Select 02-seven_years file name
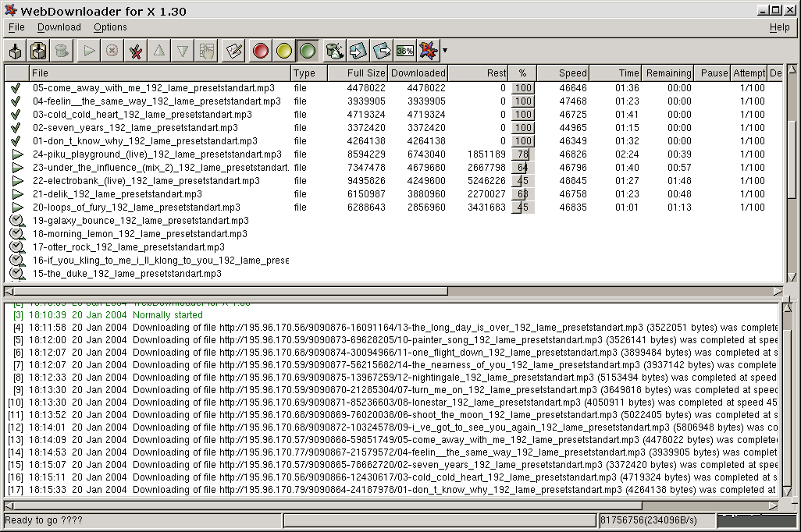The image size is (801, 532). 135,128
